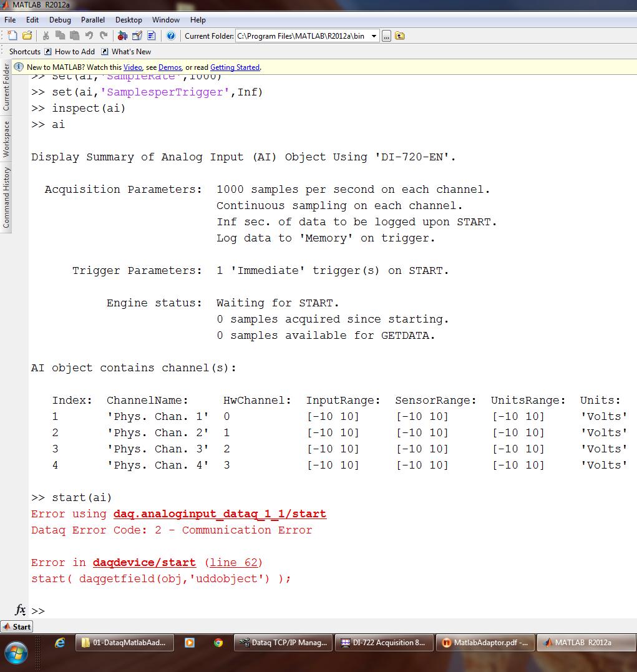This screenshot has height=672, width=637.
Task: Click the Video link in the info bar
Action: click(x=132, y=67)
